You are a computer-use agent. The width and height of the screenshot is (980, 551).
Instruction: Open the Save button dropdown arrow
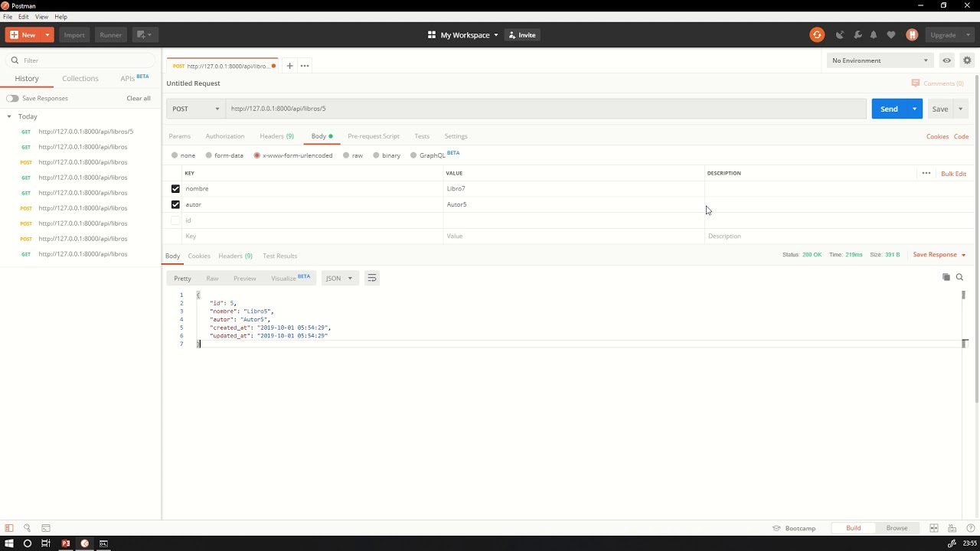click(x=961, y=109)
